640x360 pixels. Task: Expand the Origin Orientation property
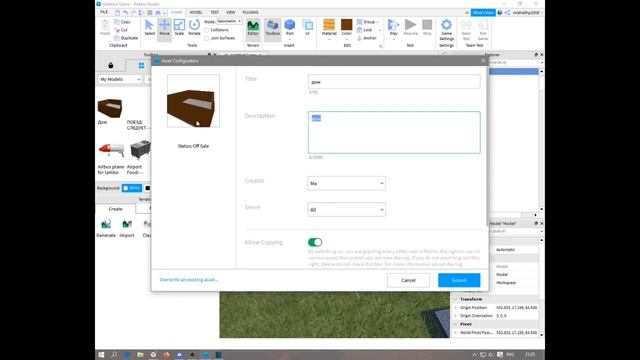coord(456,316)
